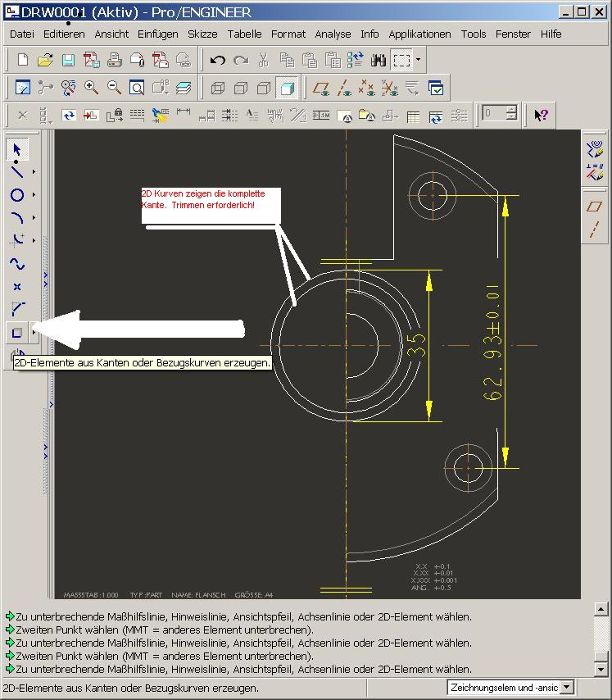Image resolution: width=612 pixels, height=700 pixels.
Task: Open the Ansicht menu
Action: pos(111,34)
